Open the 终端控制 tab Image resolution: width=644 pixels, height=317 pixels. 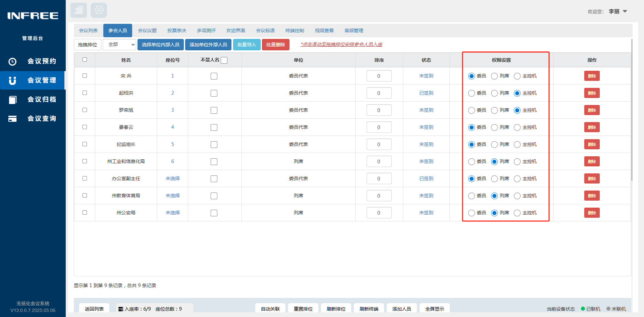[295, 31]
